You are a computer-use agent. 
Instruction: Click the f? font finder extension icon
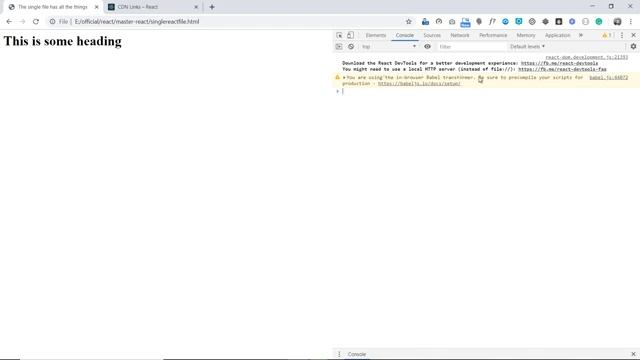492,22
